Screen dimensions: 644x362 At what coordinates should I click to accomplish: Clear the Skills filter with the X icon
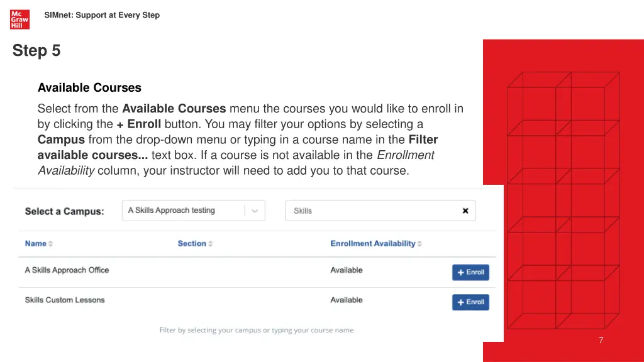465,211
